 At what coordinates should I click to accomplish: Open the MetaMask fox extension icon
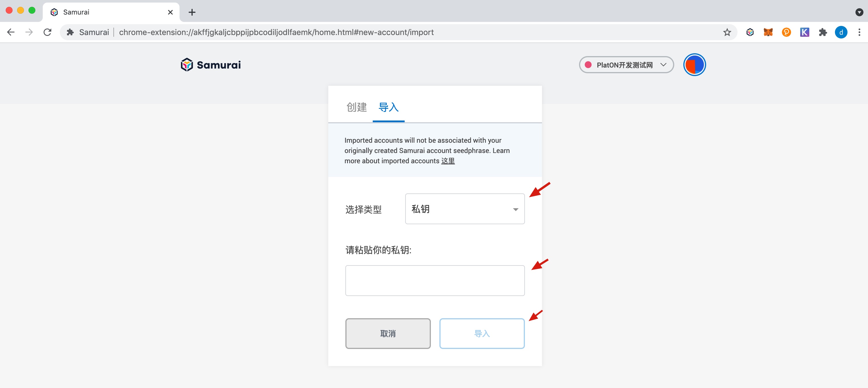(768, 32)
